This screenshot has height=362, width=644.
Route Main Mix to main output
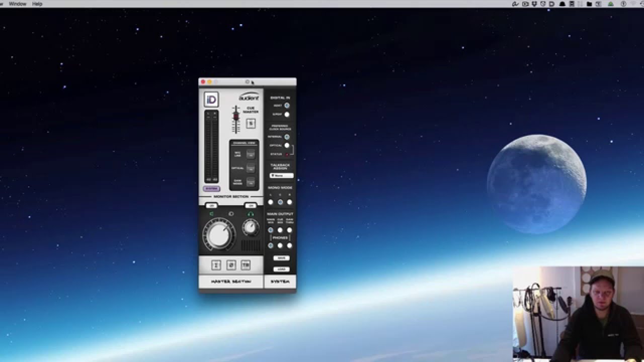(x=271, y=230)
